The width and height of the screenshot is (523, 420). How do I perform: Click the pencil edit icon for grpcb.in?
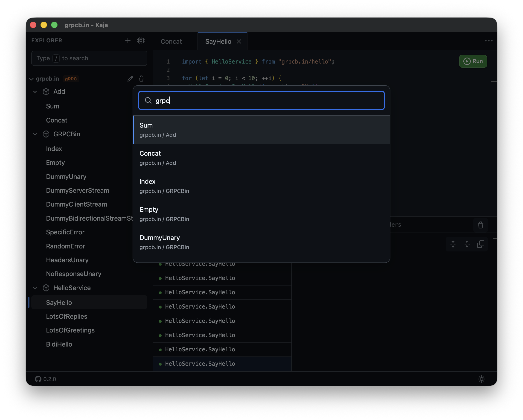pyautogui.click(x=130, y=79)
